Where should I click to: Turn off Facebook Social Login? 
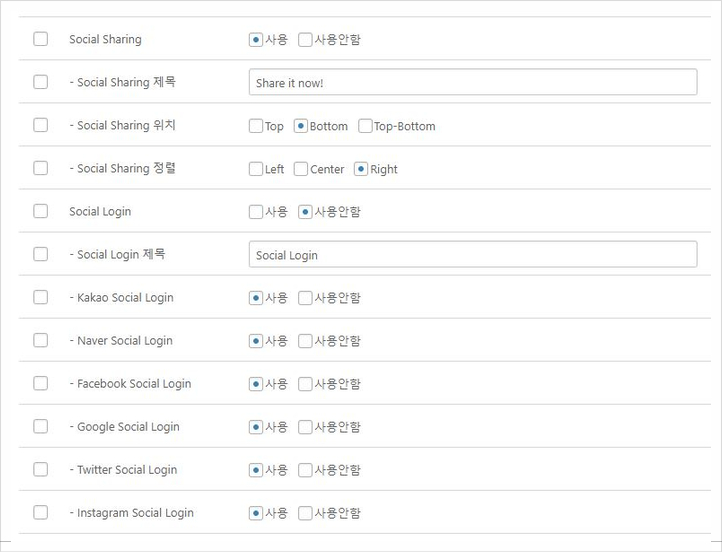(x=305, y=384)
